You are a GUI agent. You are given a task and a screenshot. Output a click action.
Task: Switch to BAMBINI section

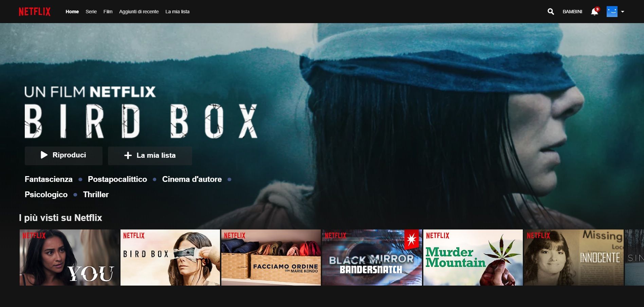(x=572, y=12)
